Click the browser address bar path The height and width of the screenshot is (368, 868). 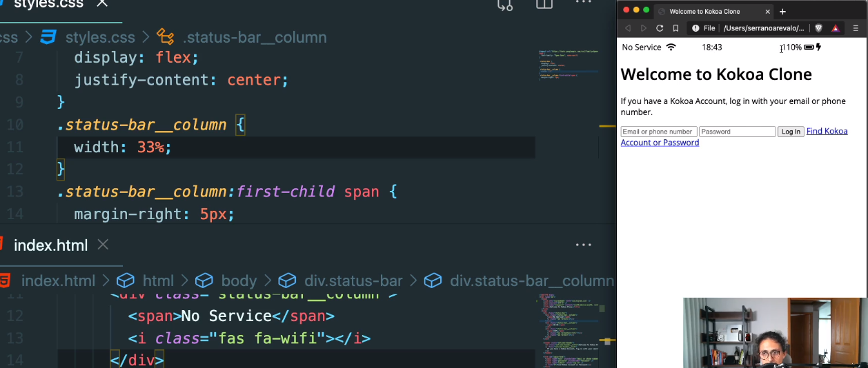(x=764, y=28)
